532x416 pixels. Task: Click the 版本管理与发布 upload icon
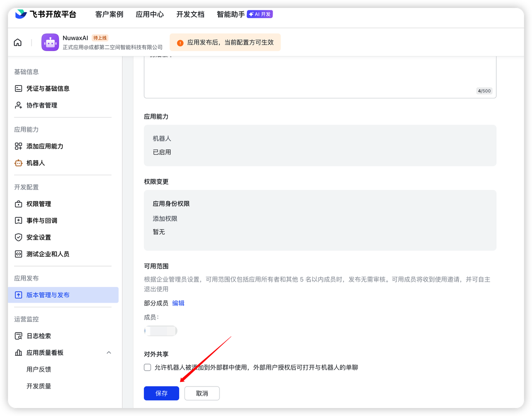point(19,295)
